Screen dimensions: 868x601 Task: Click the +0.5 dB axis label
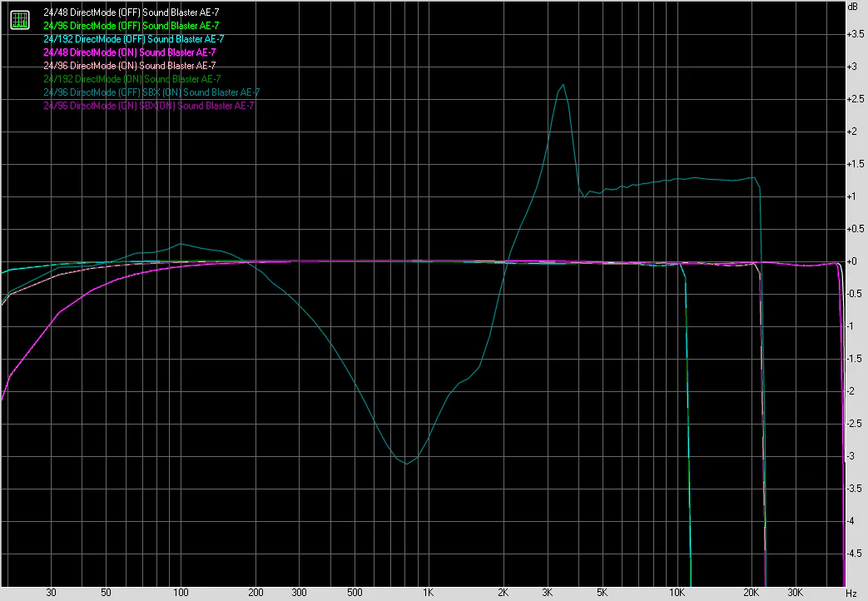click(x=855, y=229)
